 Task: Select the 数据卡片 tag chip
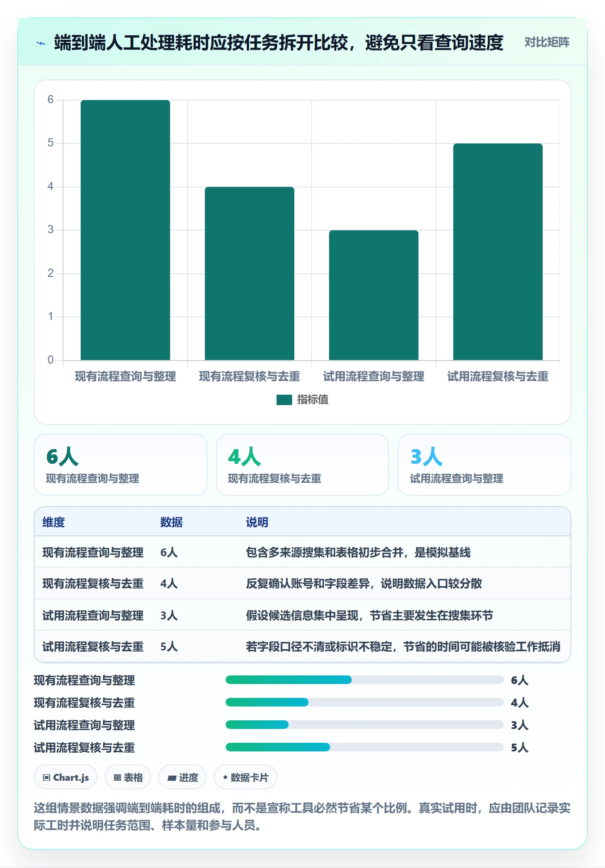click(x=245, y=777)
